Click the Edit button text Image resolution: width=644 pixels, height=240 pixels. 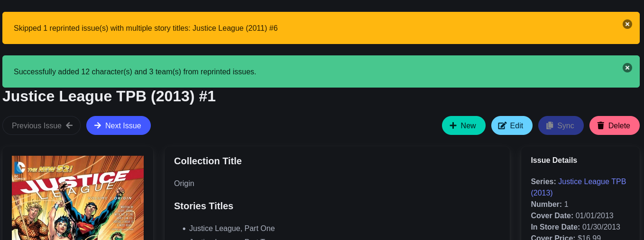tap(516, 125)
